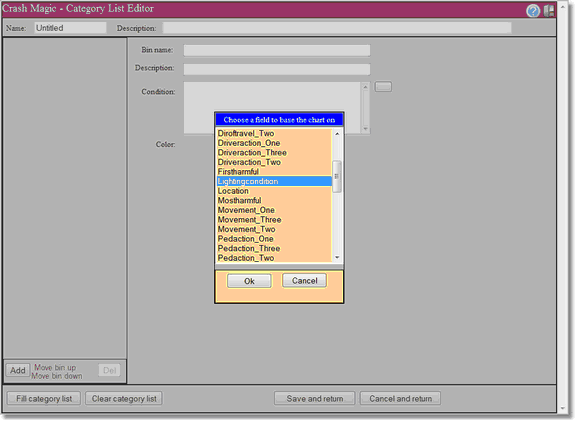Screen dimensions: 576x422
Task: Click Save and return button
Action: [315, 398]
